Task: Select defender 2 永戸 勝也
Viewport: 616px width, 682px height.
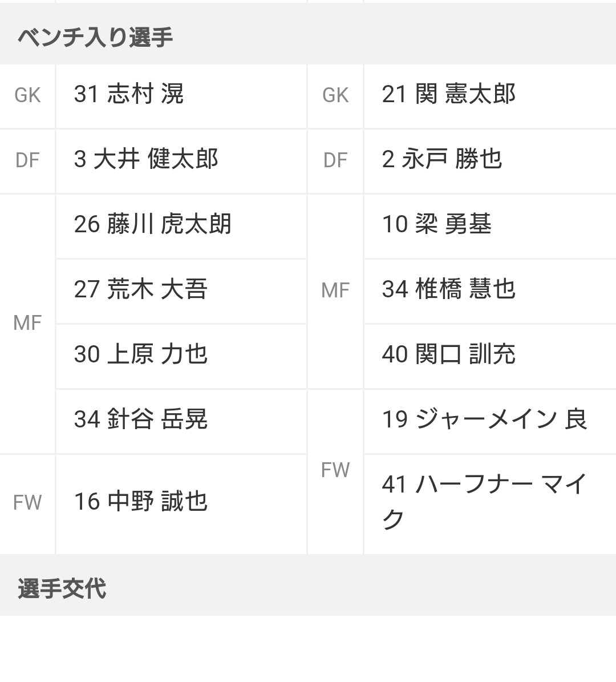Action: click(442, 160)
